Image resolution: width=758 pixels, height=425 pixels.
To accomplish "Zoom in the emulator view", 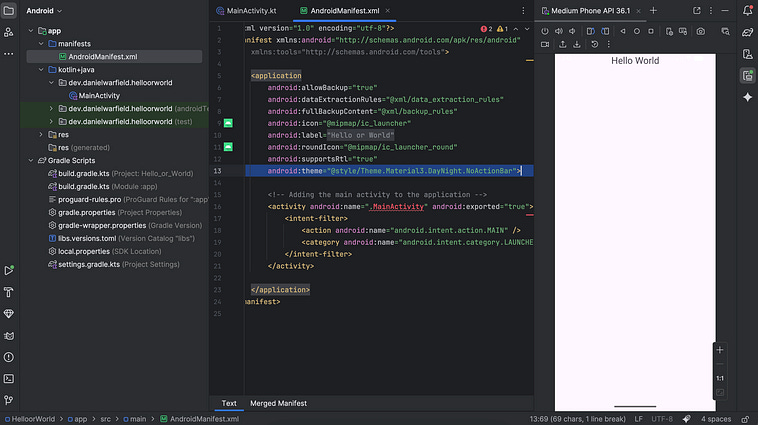I will coord(720,350).
